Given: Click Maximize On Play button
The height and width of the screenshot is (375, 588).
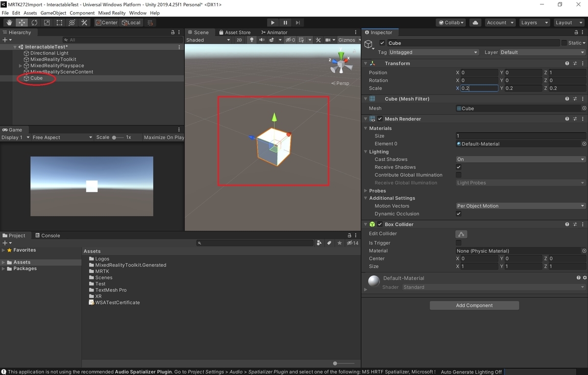Looking at the screenshot, I should [x=164, y=138].
